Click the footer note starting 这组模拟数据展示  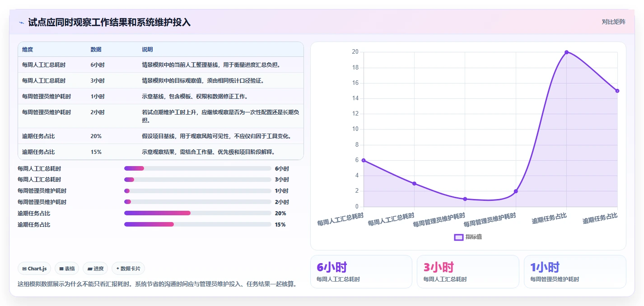157,284
